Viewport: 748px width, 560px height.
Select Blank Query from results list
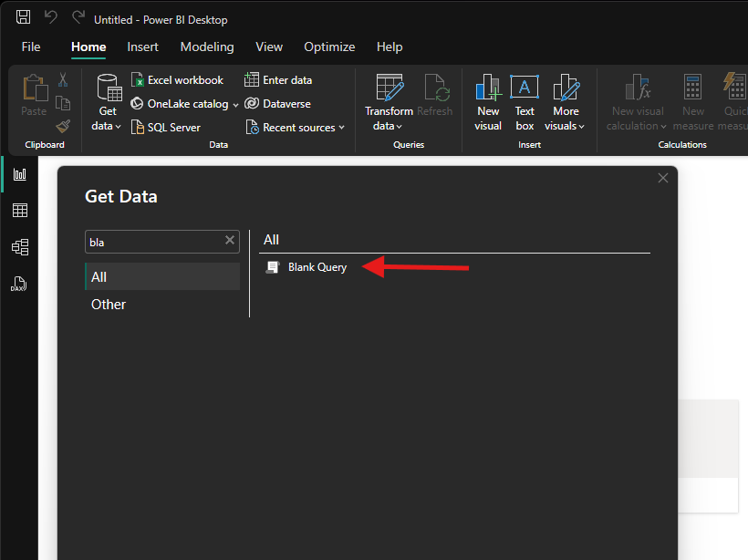[317, 267]
